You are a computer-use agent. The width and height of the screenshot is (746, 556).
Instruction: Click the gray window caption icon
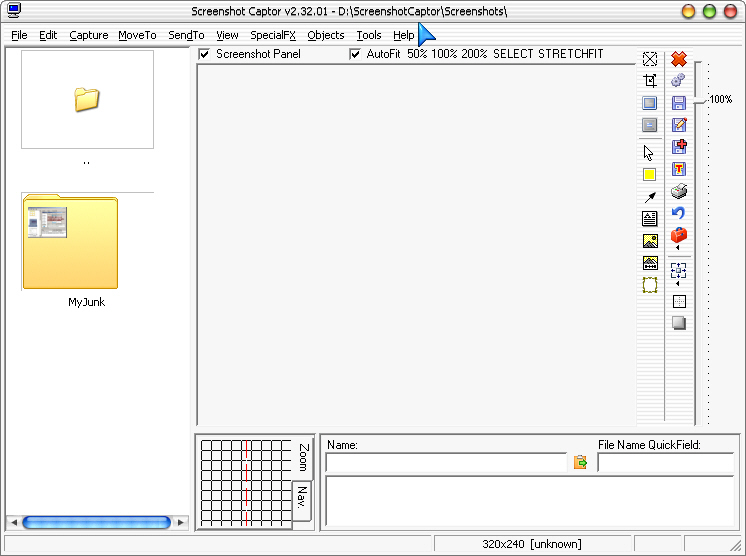click(x=649, y=125)
